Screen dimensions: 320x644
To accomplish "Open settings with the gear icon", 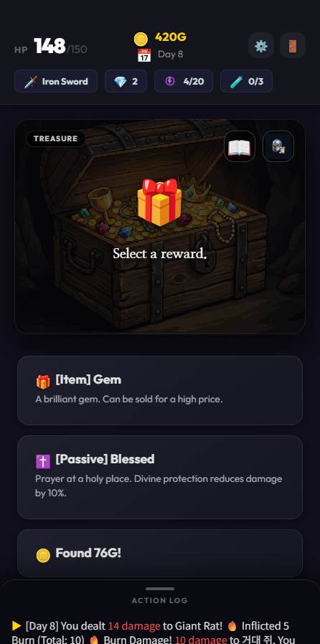I will pos(261,45).
